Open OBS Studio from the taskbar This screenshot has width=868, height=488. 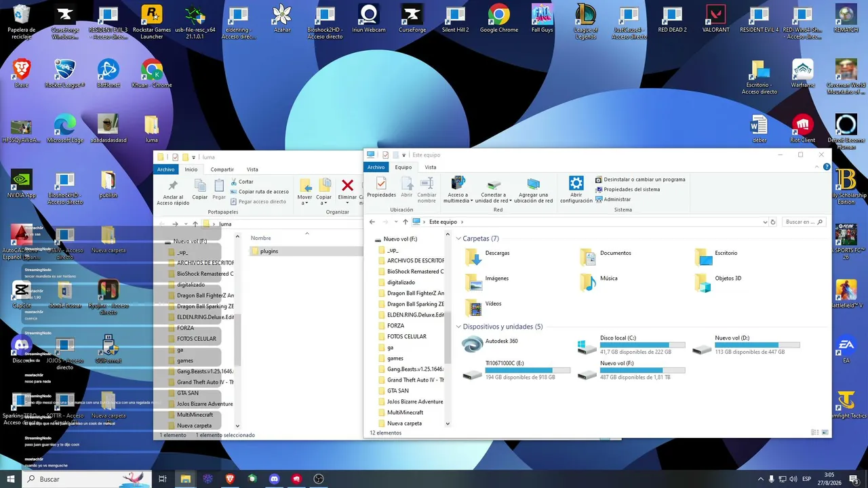tap(319, 479)
